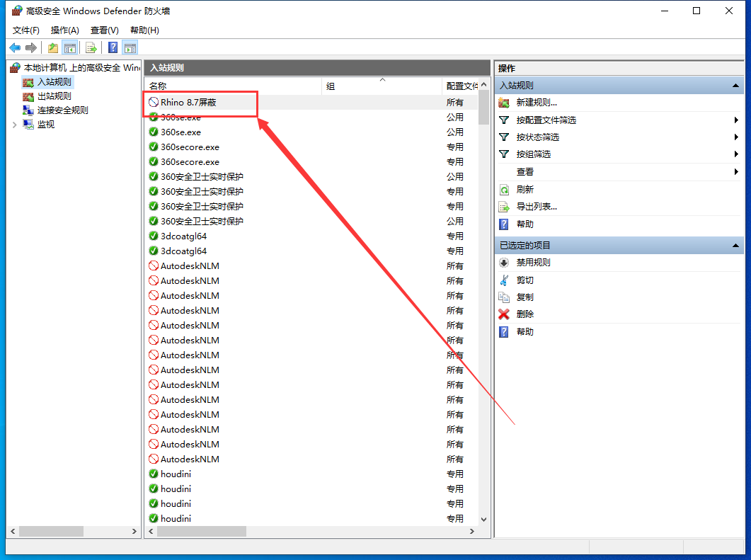Sort by the 组 column header

tap(382, 86)
